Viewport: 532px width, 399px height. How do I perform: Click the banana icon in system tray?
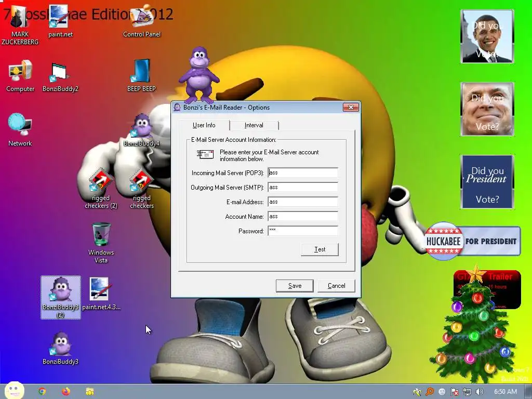click(417, 392)
